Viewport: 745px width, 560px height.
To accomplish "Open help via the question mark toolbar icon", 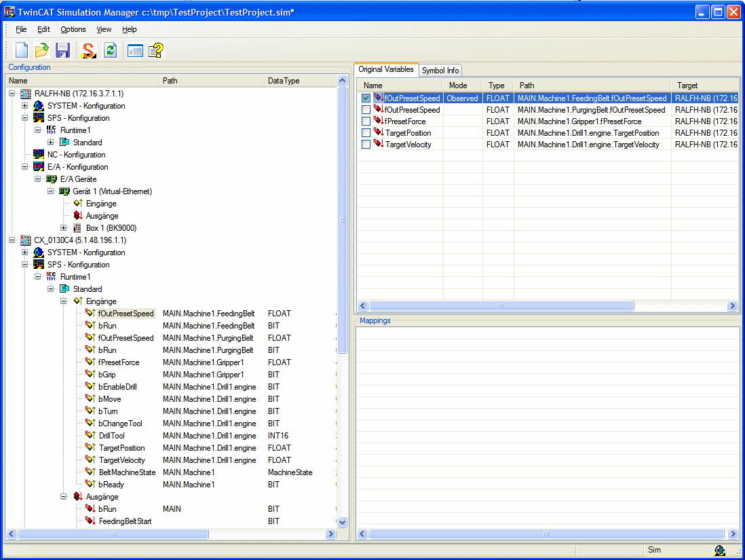I will tap(156, 50).
